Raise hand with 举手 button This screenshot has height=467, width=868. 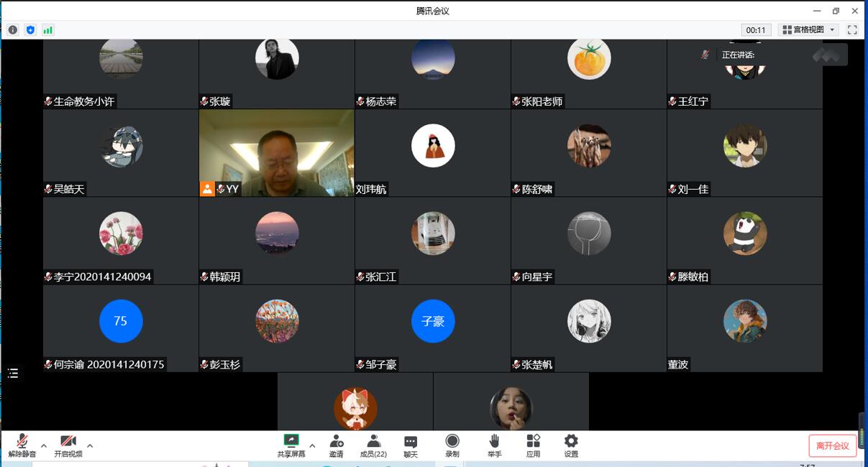[494, 445]
